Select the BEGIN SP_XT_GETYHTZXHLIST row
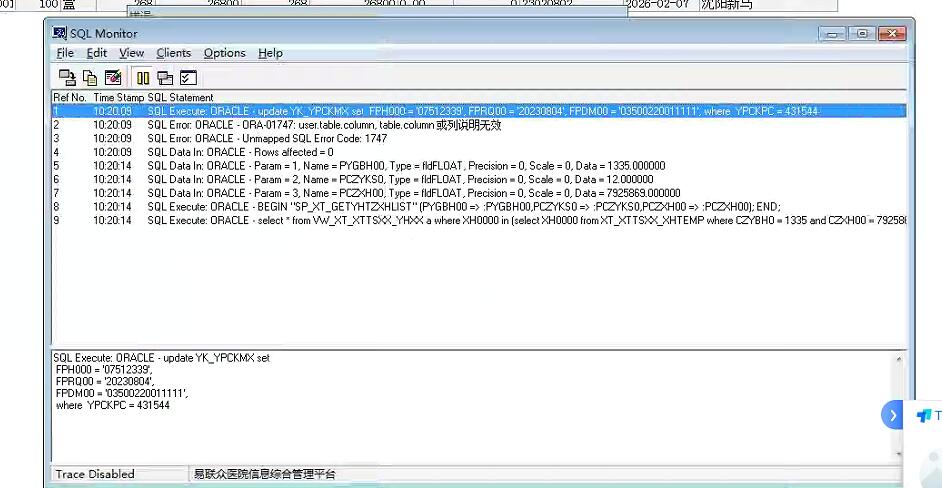 (479, 207)
